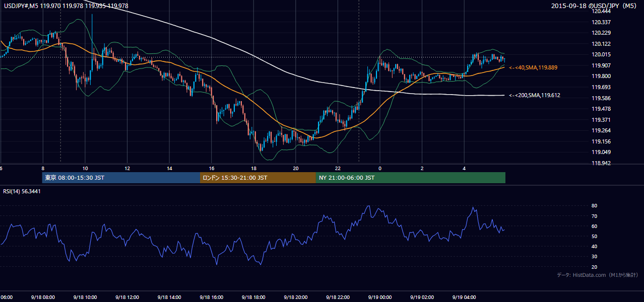
Task: Click price level 120.015 on the axis
Action: pyautogui.click(x=602, y=54)
